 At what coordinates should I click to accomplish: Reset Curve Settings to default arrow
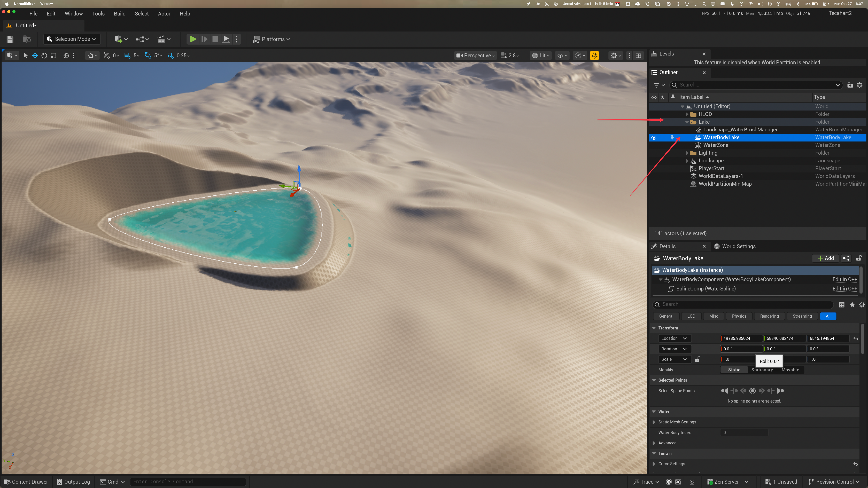[x=855, y=464]
